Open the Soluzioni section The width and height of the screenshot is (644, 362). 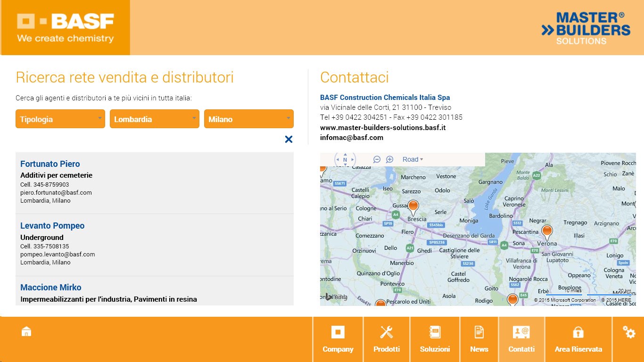pos(435,339)
